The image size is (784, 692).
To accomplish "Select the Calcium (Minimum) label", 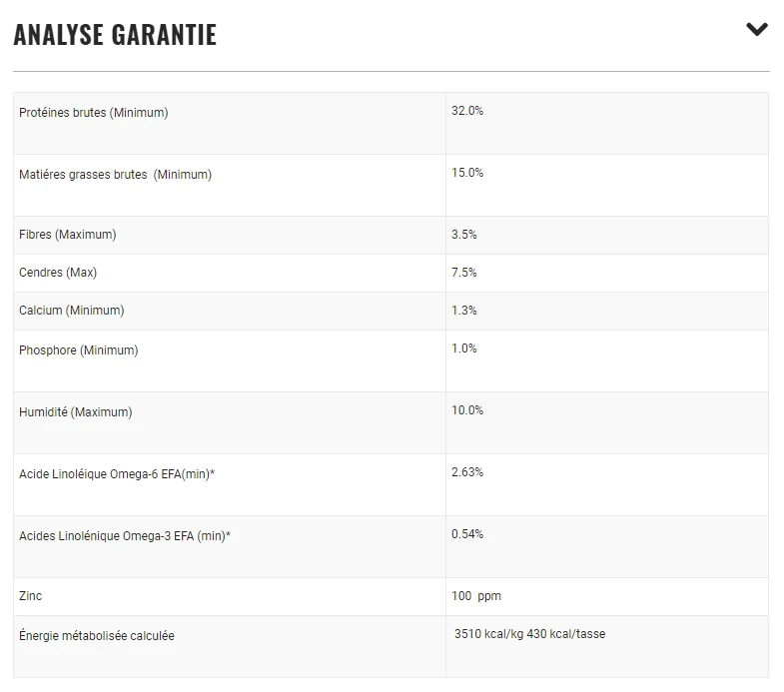I will 72,311.
